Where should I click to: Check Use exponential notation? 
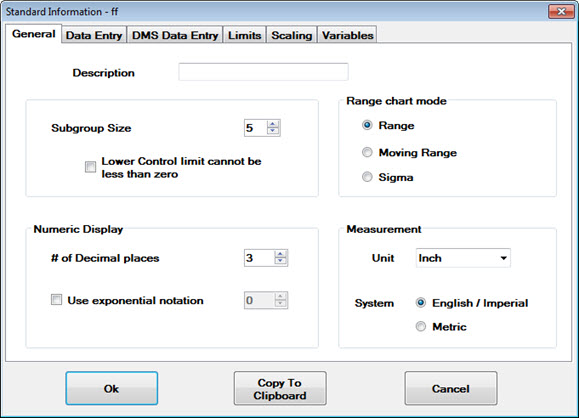56,299
